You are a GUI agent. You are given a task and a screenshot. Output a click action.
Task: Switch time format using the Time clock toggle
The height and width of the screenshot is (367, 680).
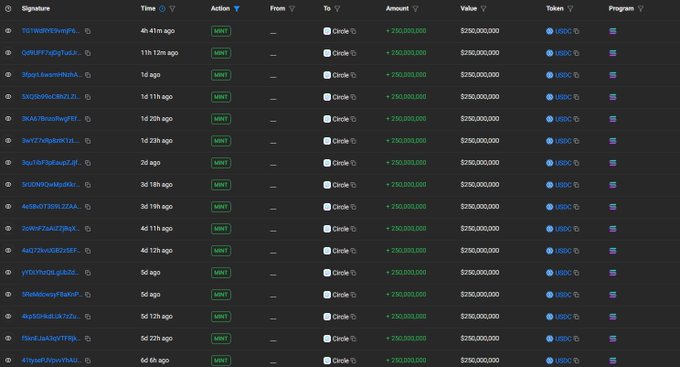(x=162, y=8)
